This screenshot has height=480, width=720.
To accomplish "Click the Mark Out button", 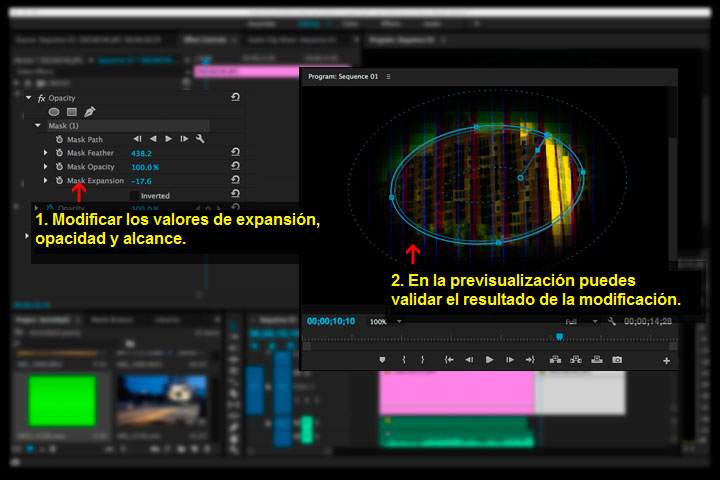I will pos(422,360).
